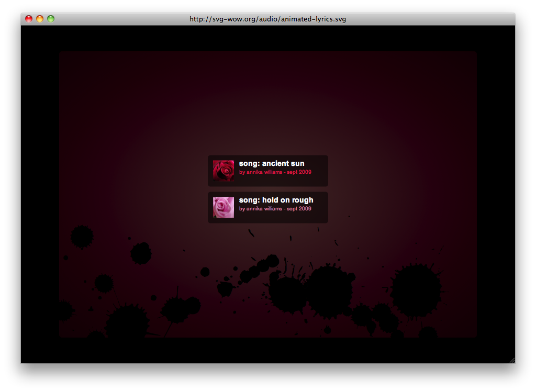The image size is (536, 392).
Task: Zoom the window using the green button
Action: coord(51,19)
